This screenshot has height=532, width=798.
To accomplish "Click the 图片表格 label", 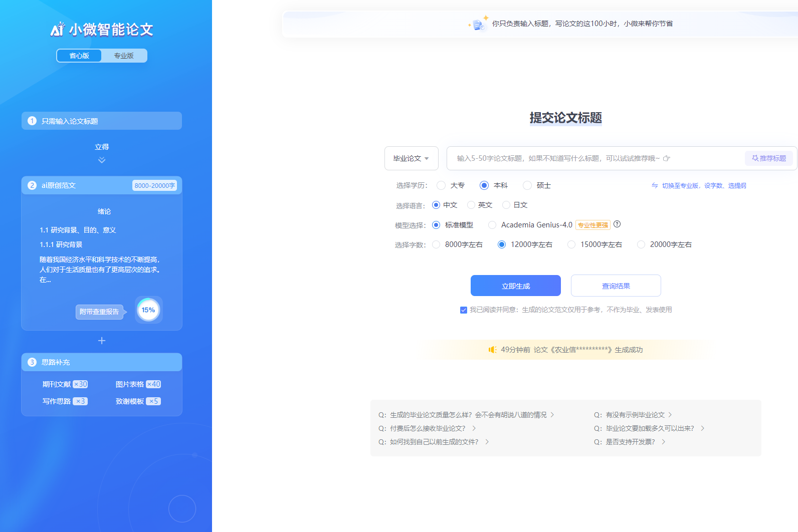I will click(x=130, y=384).
